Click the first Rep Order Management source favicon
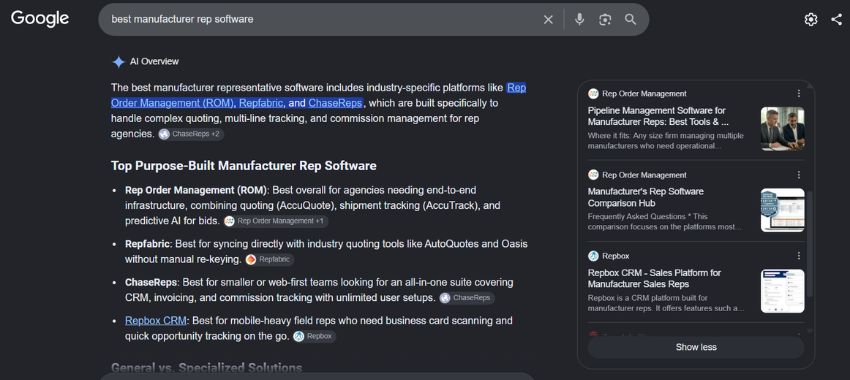The height and width of the screenshot is (380, 850). point(593,94)
